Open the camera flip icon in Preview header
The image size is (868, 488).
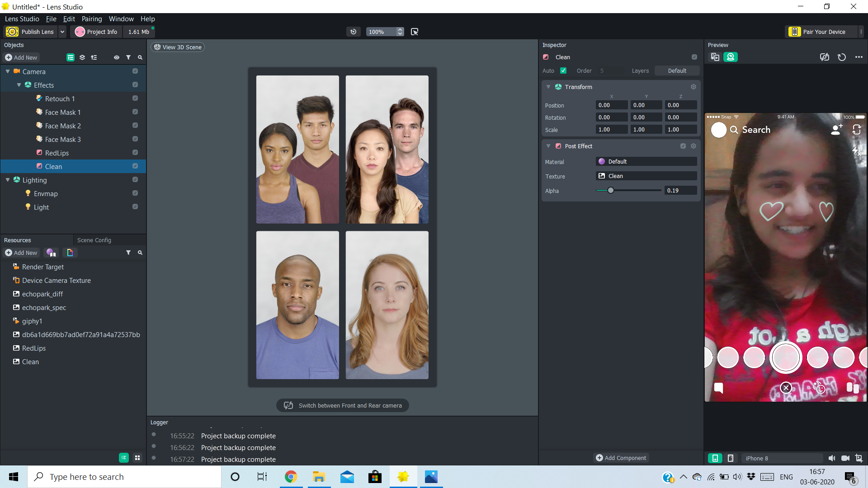(x=824, y=57)
